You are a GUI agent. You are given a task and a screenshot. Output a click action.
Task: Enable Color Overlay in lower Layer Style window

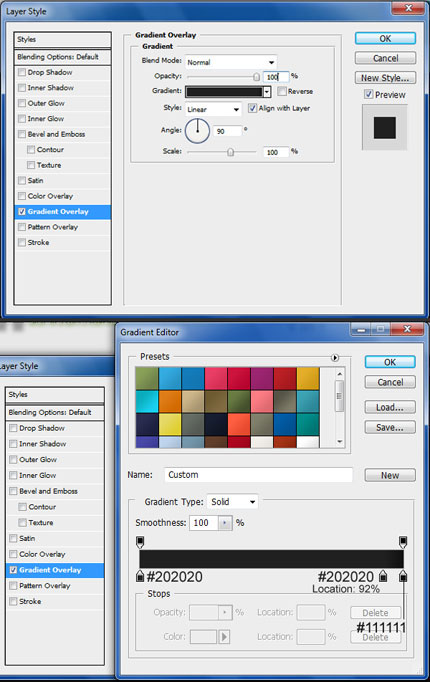point(13,554)
